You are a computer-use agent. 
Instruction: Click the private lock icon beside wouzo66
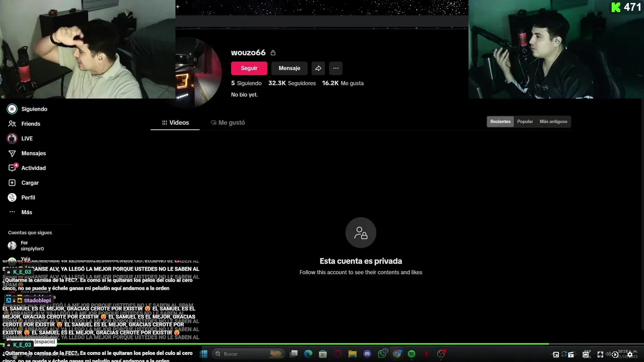point(273,53)
